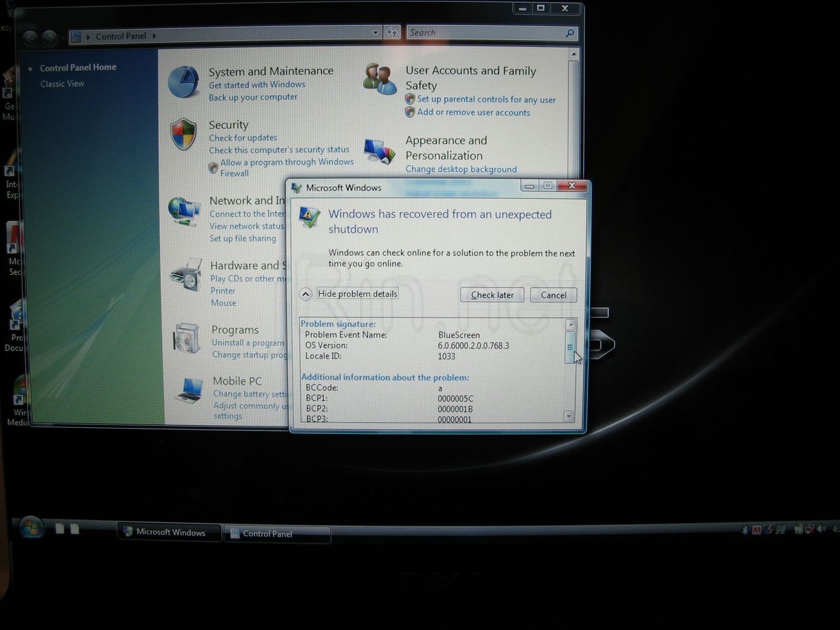Click the Bluetooth tray icon

[x=745, y=530]
